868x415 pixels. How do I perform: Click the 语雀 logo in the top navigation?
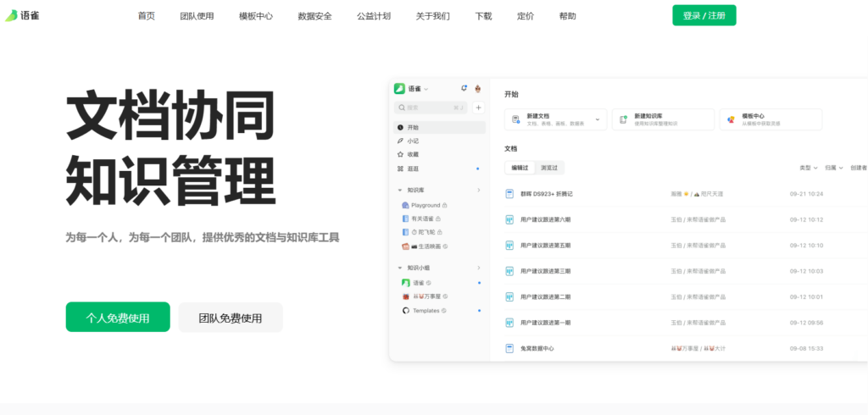[22, 15]
